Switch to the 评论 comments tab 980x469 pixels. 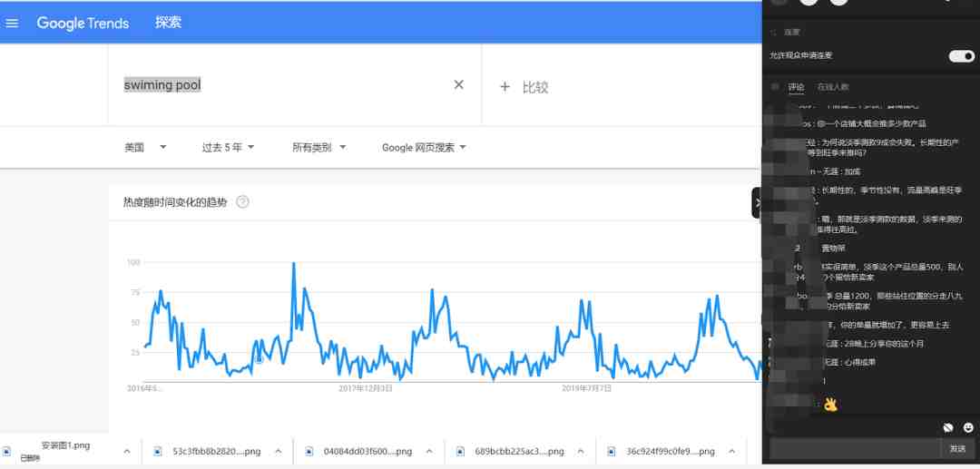[797, 87]
